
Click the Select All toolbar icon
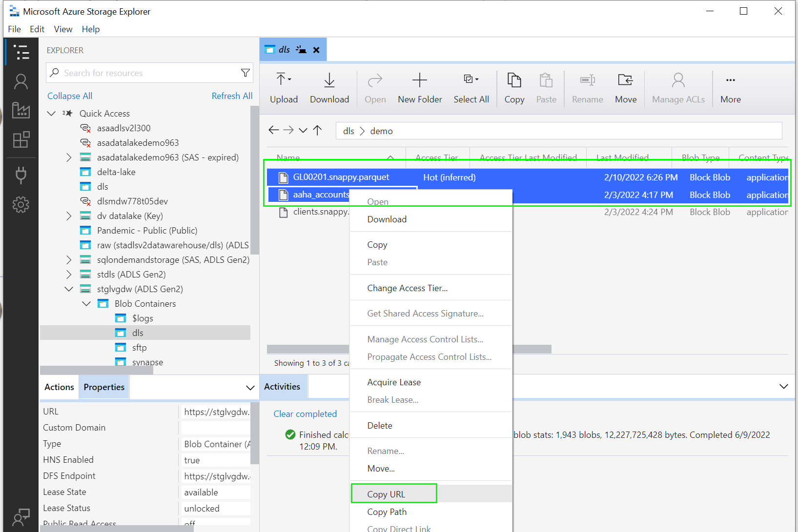(471, 88)
